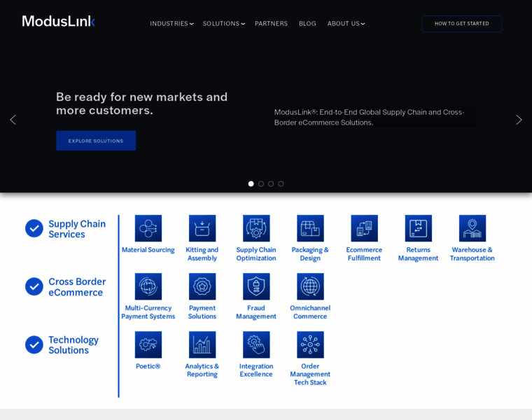This screenshot has width=532, height=420.
Task: Open the Fraud Management shield icon
Action: click(x=256, y=286)
